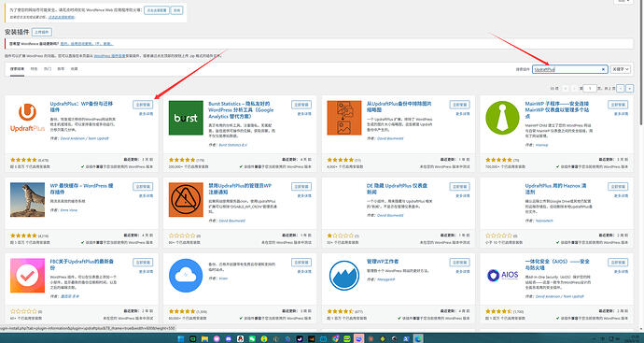Switch to the popular plugins tab

pyautogui.click(x=48, y=69)
